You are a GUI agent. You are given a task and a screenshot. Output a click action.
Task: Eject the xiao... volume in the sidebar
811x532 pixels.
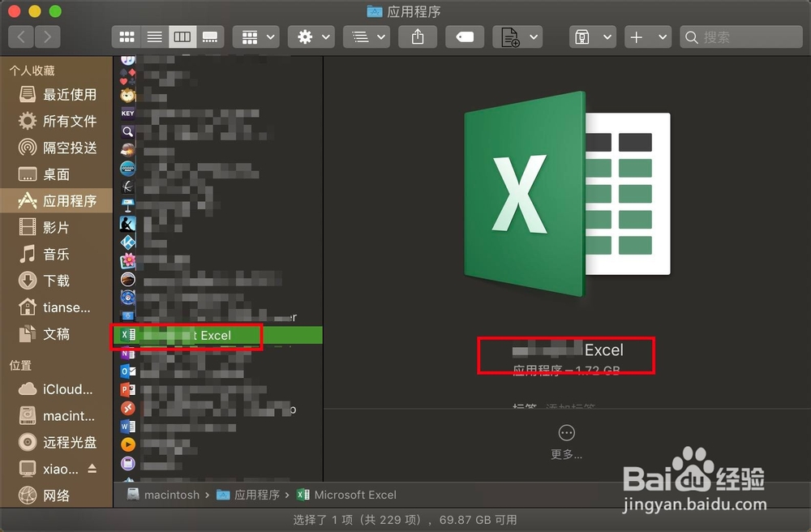(92, 467)
